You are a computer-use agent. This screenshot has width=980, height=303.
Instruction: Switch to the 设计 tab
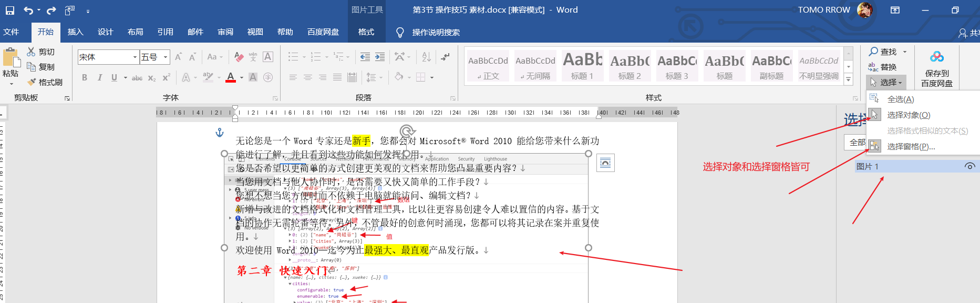[x=106, y=32]
